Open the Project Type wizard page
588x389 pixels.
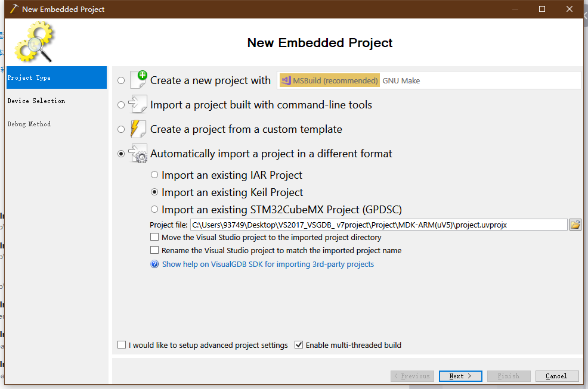tap(57, 77)
